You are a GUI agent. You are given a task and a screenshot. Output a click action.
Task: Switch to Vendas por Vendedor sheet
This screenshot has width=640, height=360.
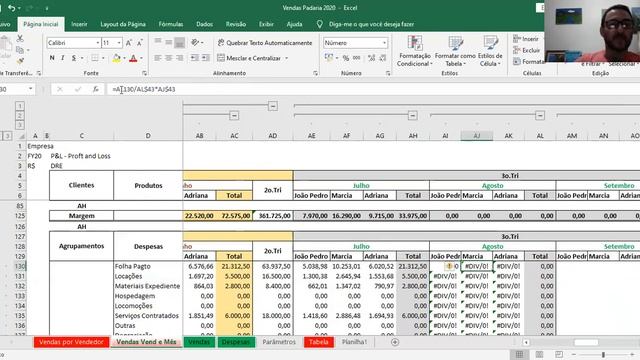pyautogui.click(x=71, y=342)
